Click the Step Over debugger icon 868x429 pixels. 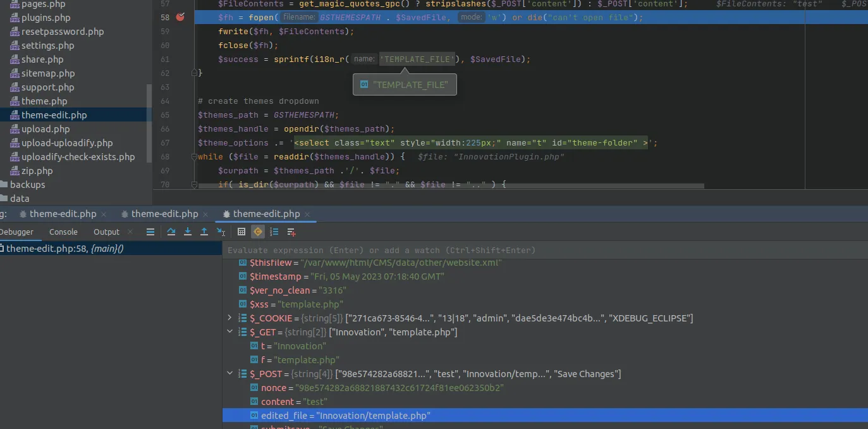tap(171, 232)
